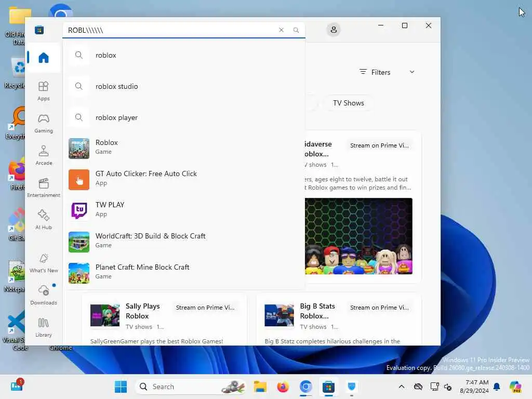Select Planet Craft game icon suggestion
This screenshot has height=399, width=532.
pyautogui.click(x=79, y=273)
